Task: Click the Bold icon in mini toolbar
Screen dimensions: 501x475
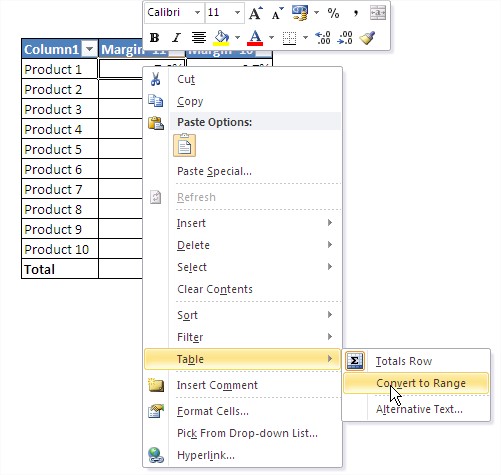Action: pos(154,38)
